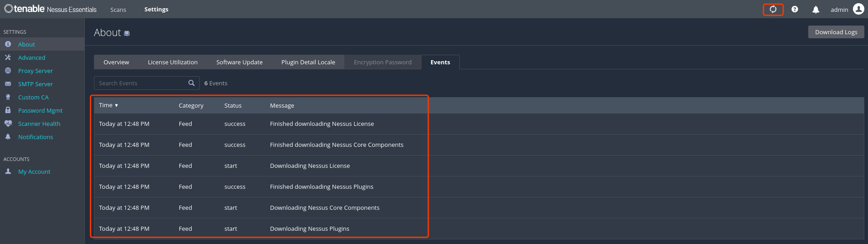Click the My Account person icon
This screenshot has width=868, height=244.
click(8, 171)
